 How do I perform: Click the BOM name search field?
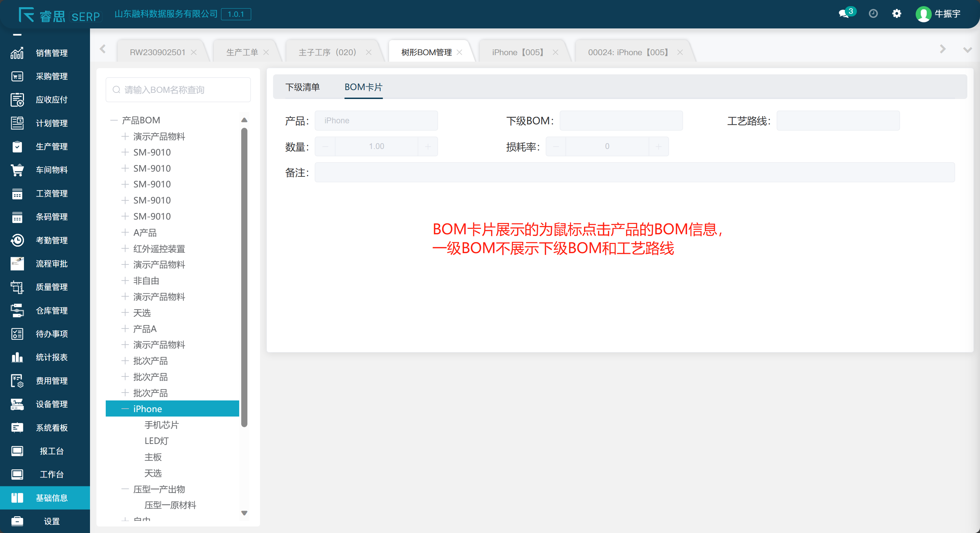pos(178,90)
